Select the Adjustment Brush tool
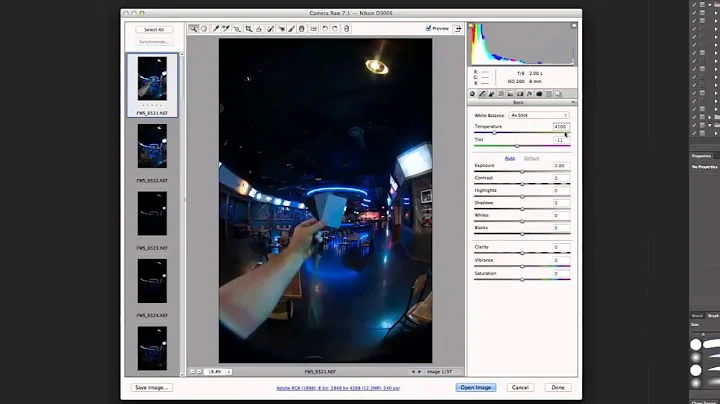Image resolution: width=720 pixels, height=404 pixels. pyautogui.click(x=291, y=28)
